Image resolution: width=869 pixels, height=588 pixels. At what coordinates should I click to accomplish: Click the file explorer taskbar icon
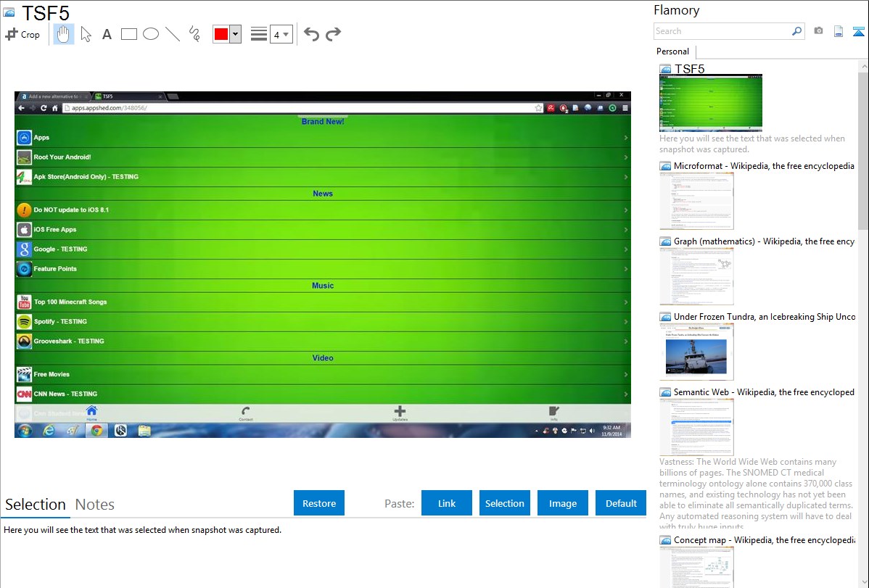coord(144,430)
